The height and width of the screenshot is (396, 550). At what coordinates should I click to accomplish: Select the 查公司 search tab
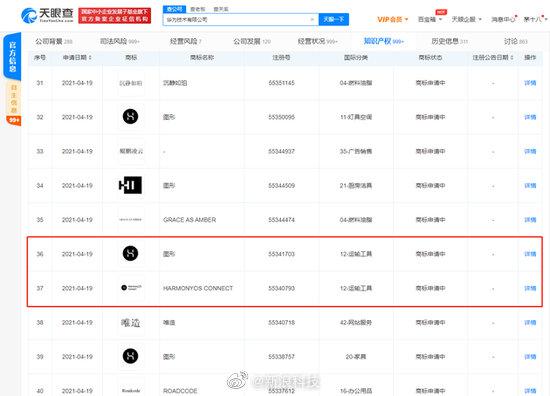click(x=174, y=9)
